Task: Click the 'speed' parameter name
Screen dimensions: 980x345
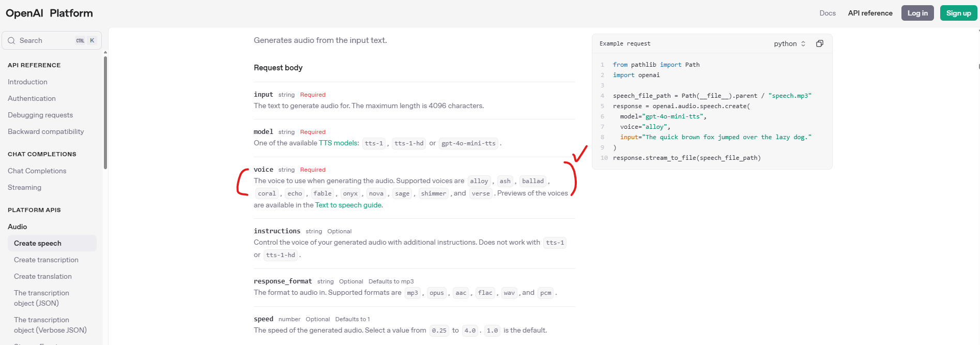Action: tap(264, 319)
